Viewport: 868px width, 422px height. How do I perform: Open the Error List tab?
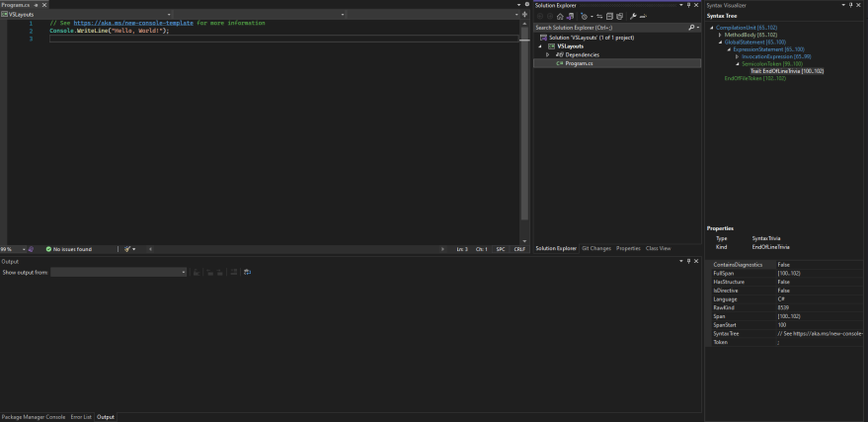point(81,417)
